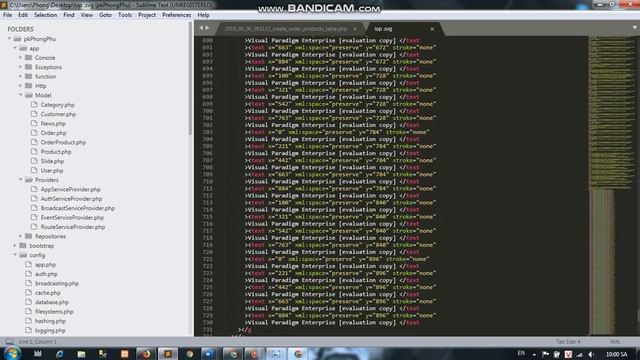Open cache.php file

click(48, 293)
